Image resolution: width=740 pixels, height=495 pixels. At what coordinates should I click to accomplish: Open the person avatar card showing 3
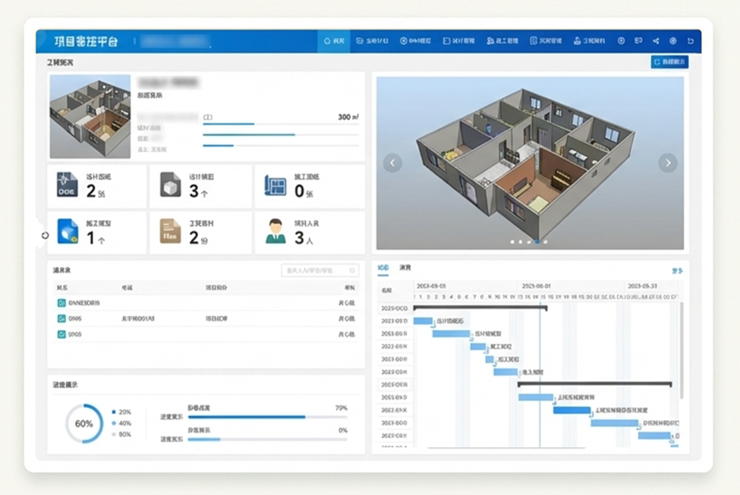[308, 233]
